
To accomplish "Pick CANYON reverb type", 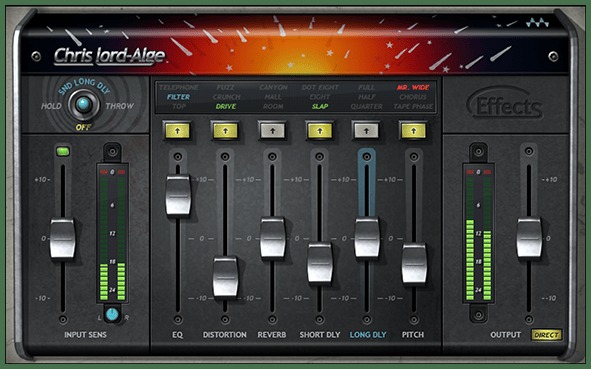I will [273, 87].
